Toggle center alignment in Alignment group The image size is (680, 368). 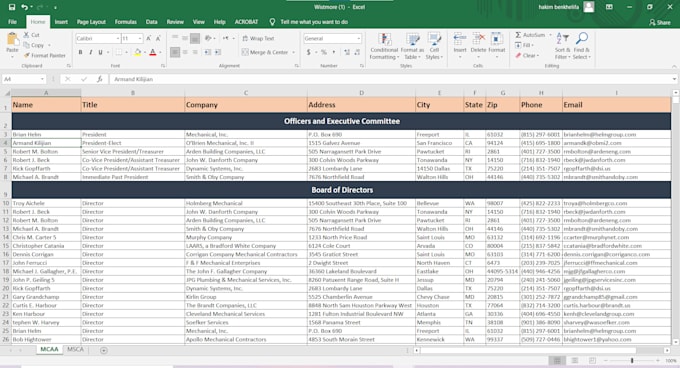pos(185,52)
